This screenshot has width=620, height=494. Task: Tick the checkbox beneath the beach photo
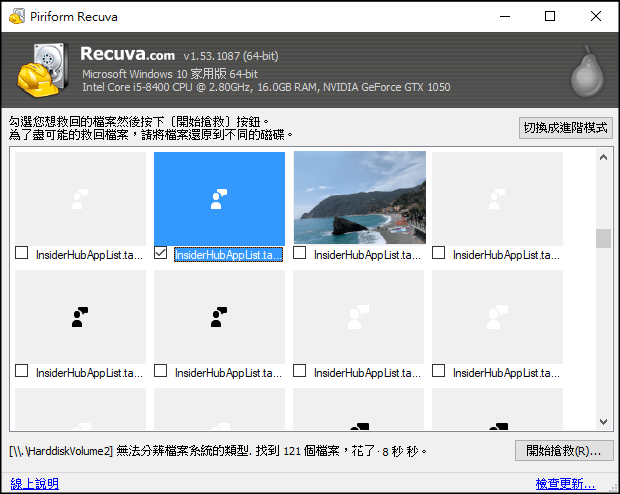click(x=300, y=253)
